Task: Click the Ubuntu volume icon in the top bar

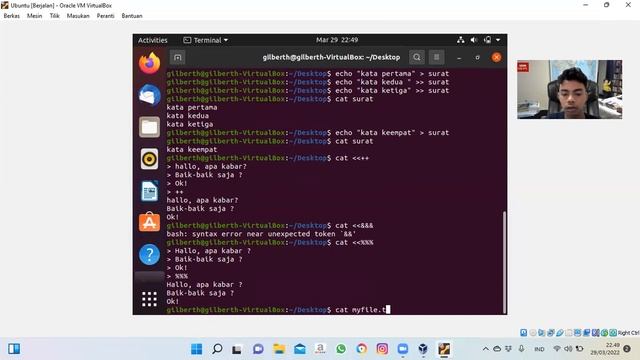Action: click(473, 40)
